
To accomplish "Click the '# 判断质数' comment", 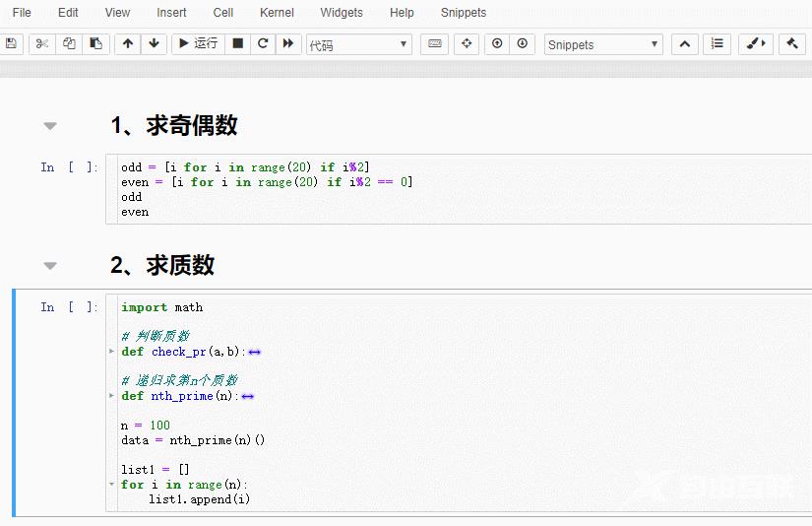I will pyautogui.click(x=156, y=336).
